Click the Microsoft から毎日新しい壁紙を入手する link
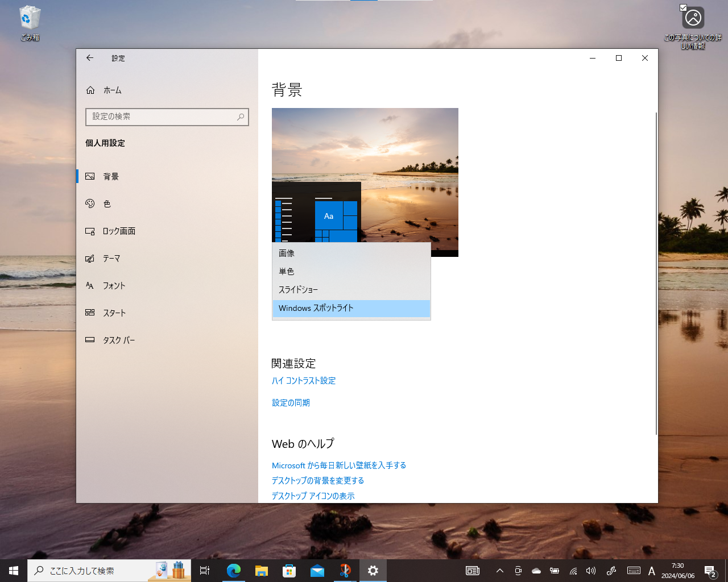 338,465
